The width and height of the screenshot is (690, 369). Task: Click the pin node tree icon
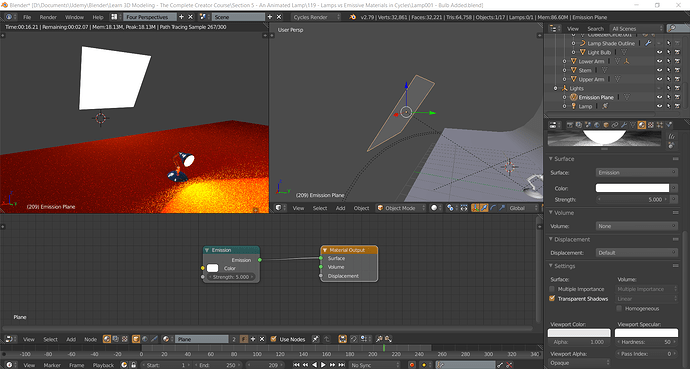pyautogui.click(x=316, y=339)
